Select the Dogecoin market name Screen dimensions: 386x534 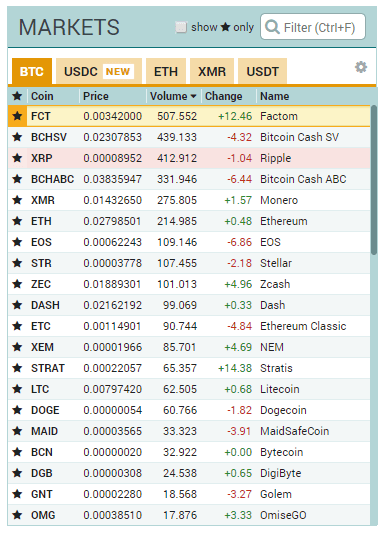pyautogui.click(x=283, y=410)
